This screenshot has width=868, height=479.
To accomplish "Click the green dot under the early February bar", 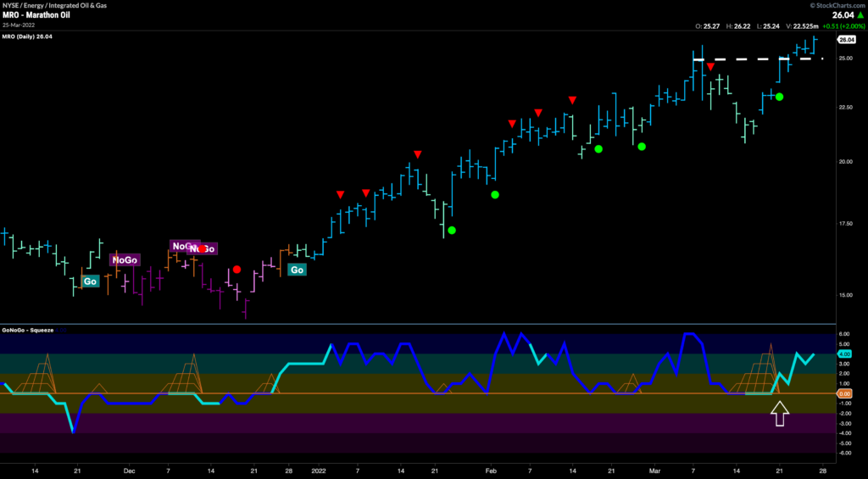I will click(x=495, y=194).
